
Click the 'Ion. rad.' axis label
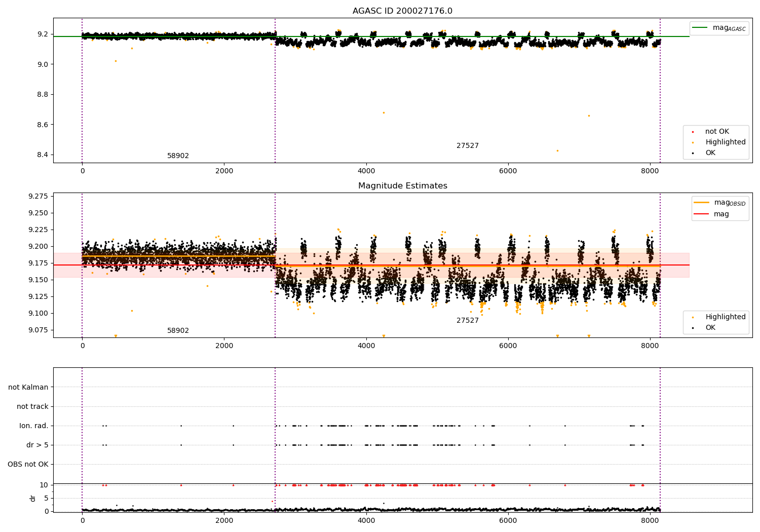point(34,426)
